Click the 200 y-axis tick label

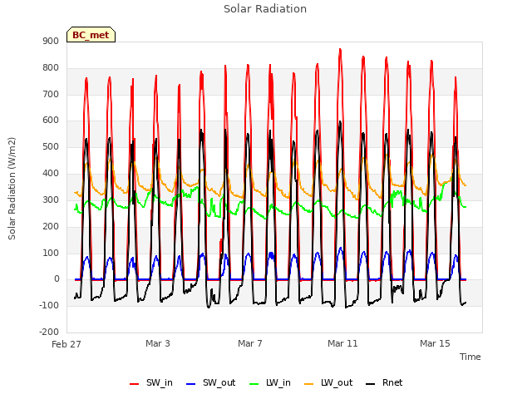tap(51, 226)
